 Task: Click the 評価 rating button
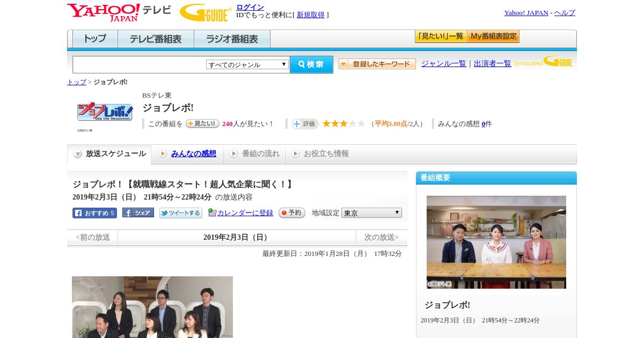pyautogui.click(x=305, y=124)
